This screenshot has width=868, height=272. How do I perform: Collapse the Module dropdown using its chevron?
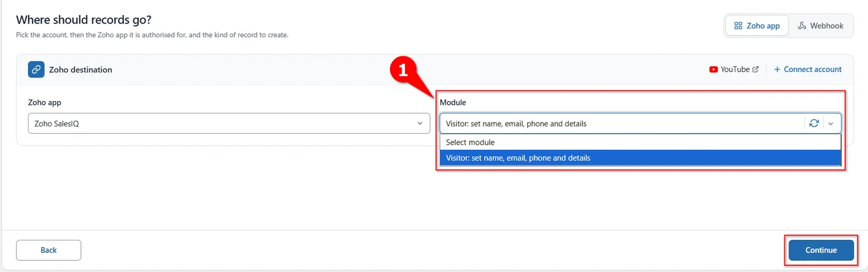[x=831, y=123]
